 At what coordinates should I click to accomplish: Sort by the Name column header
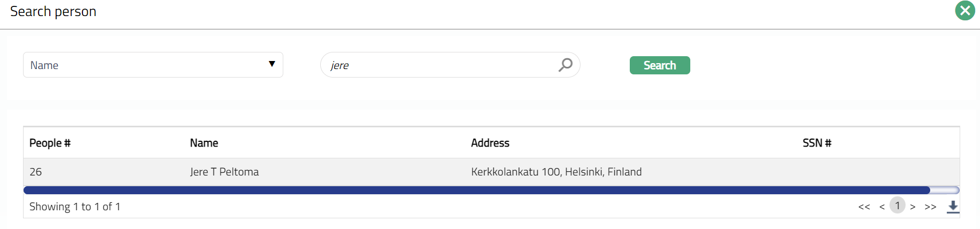point(204,143)
